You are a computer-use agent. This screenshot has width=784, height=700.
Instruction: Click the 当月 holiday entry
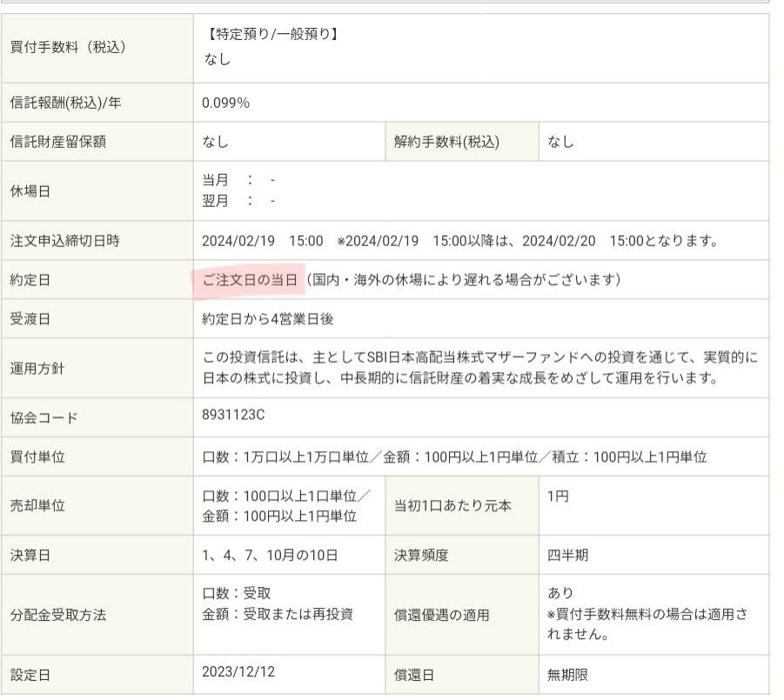pos(238,179)
